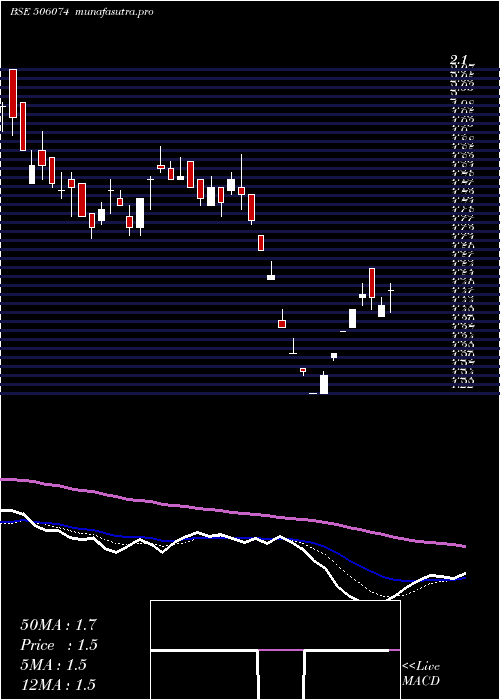Click the '5MA : 1.5' value
500x700 pixels.
pos(53,665)
